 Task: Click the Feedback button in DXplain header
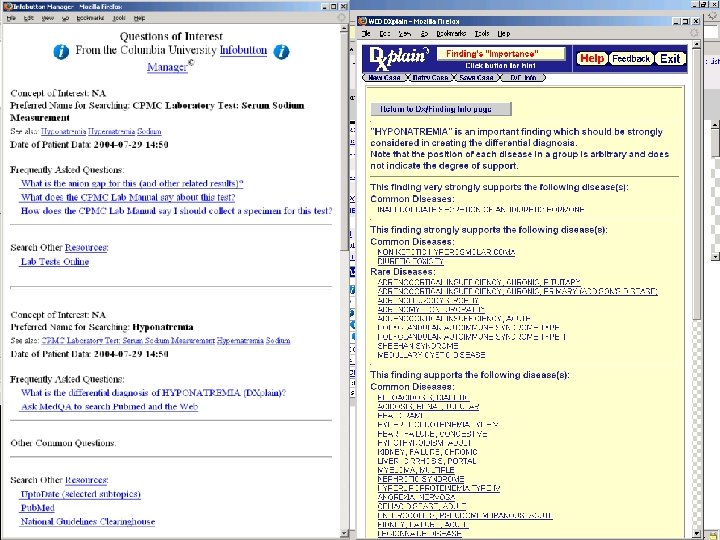click(x=631, y=58)
